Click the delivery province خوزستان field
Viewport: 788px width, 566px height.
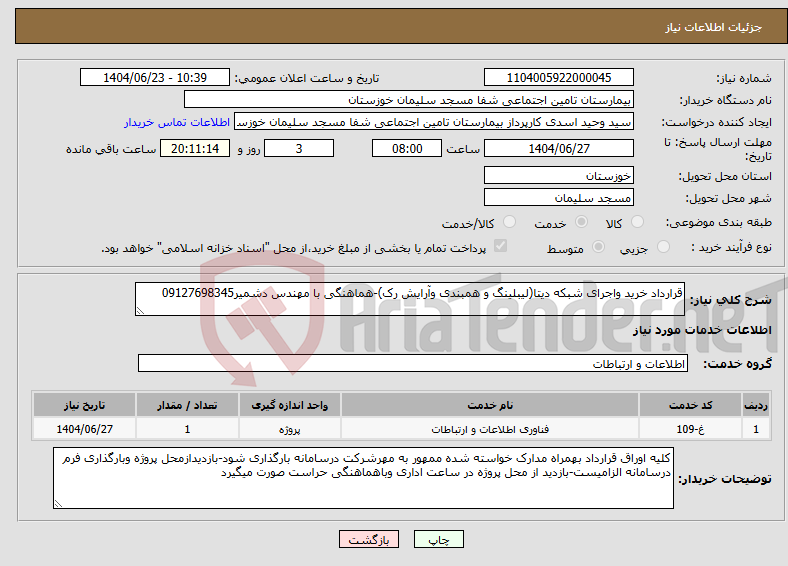tap(559, 175)
